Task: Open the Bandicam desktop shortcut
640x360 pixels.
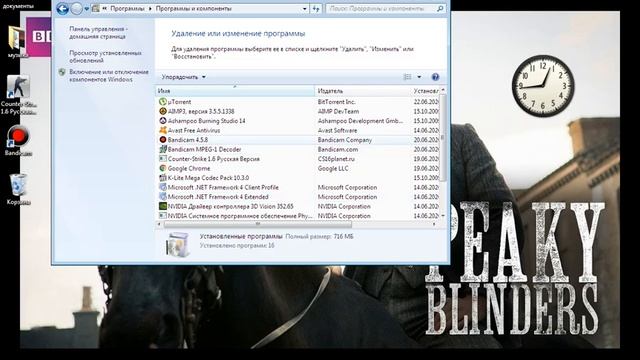Action: coord(18,141)
